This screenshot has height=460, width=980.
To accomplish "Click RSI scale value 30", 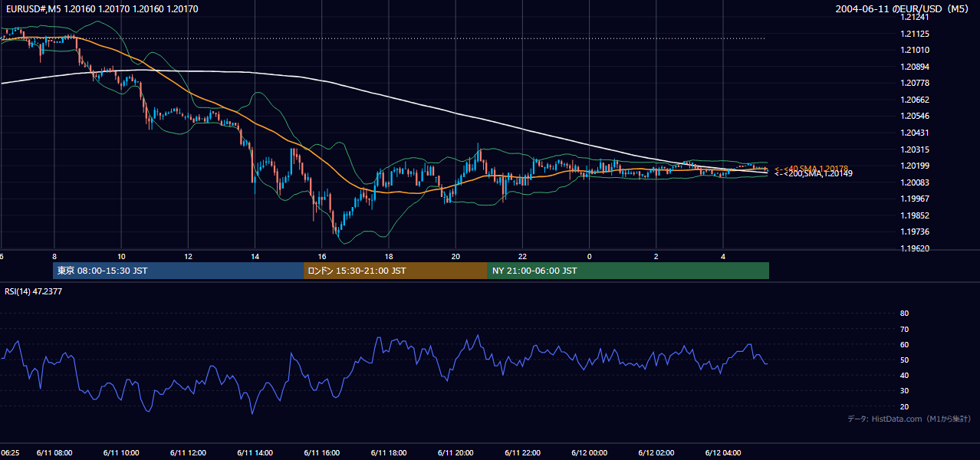I will [904, 390].
